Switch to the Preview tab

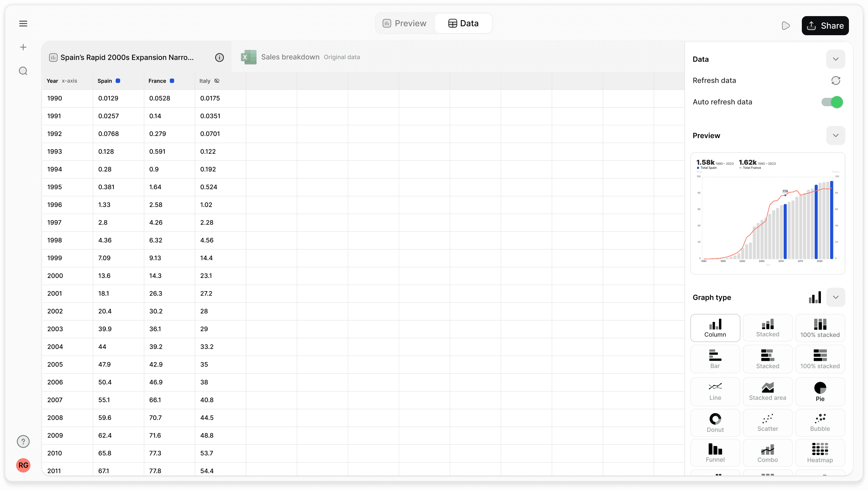click(405, 23)
